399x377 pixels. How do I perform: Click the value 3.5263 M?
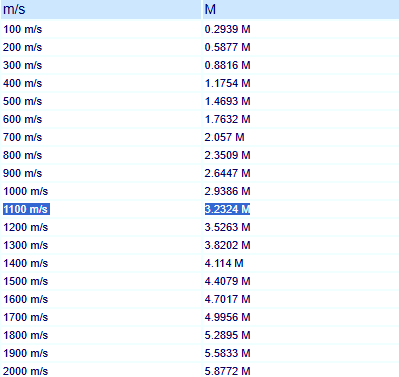click(x=227, y=227)
